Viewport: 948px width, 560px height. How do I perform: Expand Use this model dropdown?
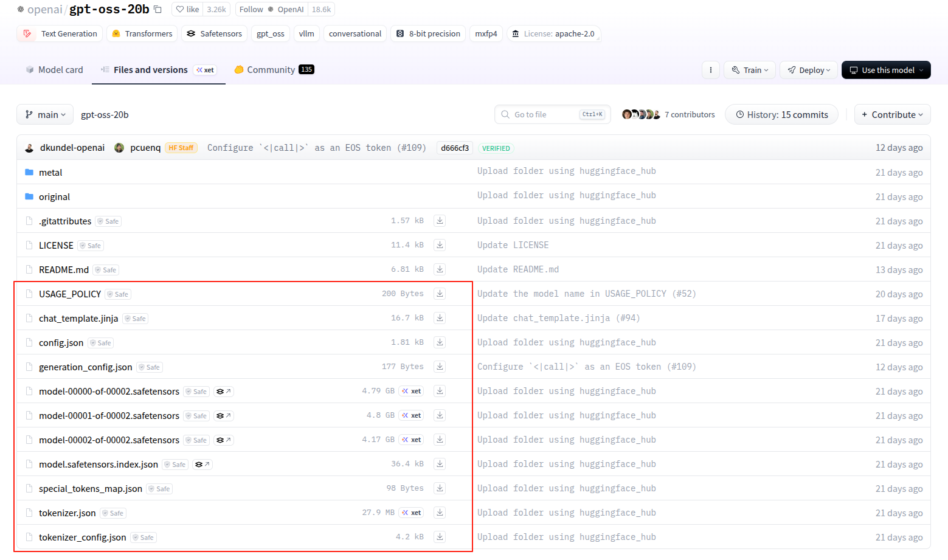(886, 70)
